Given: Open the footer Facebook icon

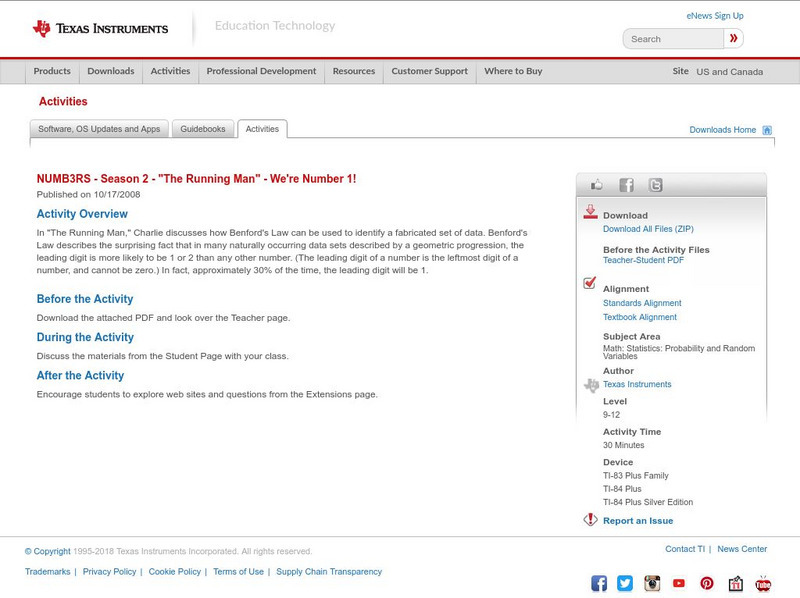Looking at the screenshot, I should click(599, 583).
